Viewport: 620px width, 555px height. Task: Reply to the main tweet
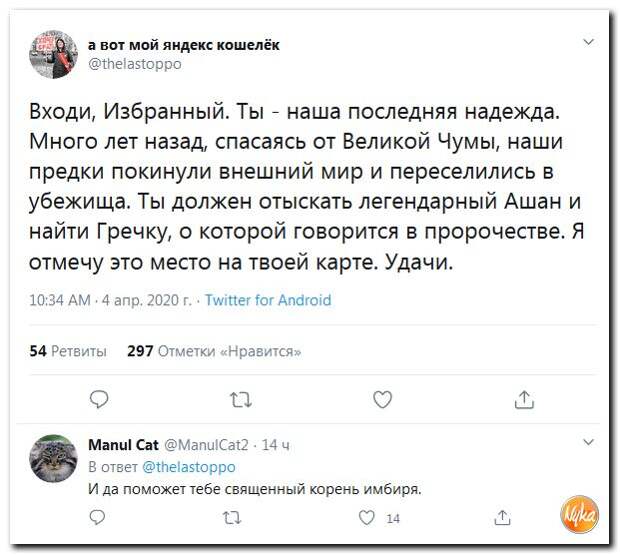click(99, 400)
